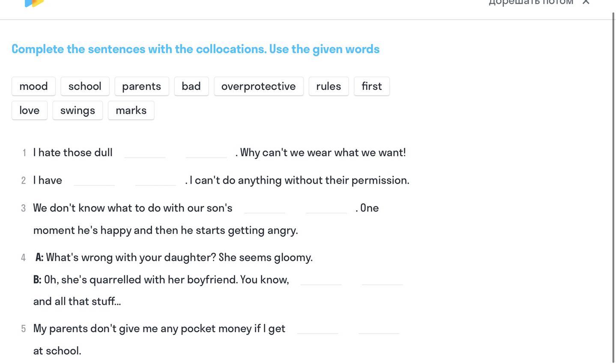Click second blank after 'if I get'

(x=379, y=328)
